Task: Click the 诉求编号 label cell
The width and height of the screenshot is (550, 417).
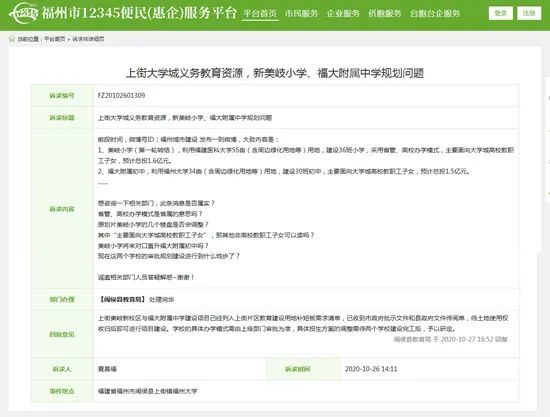Action: point(62,96)
